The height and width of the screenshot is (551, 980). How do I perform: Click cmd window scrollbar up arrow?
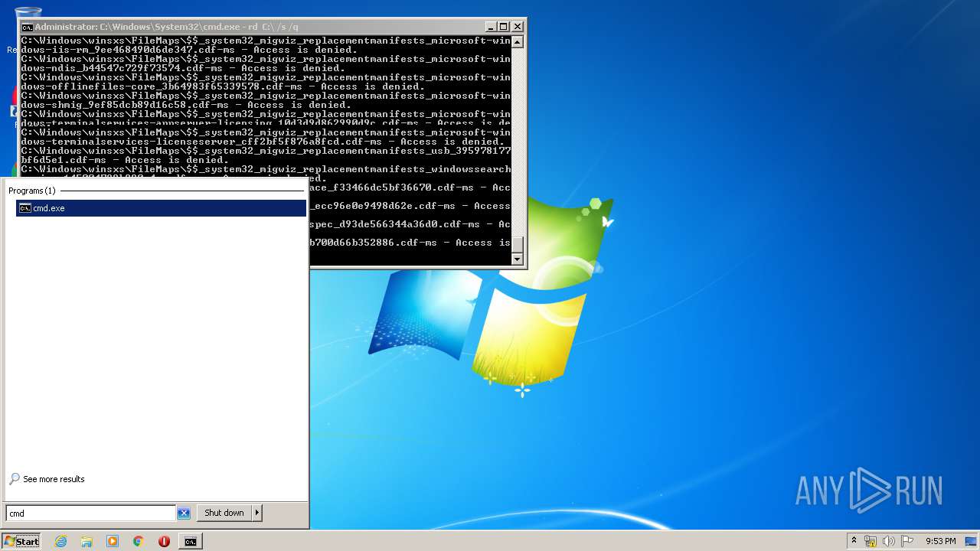tap(518, 41)
